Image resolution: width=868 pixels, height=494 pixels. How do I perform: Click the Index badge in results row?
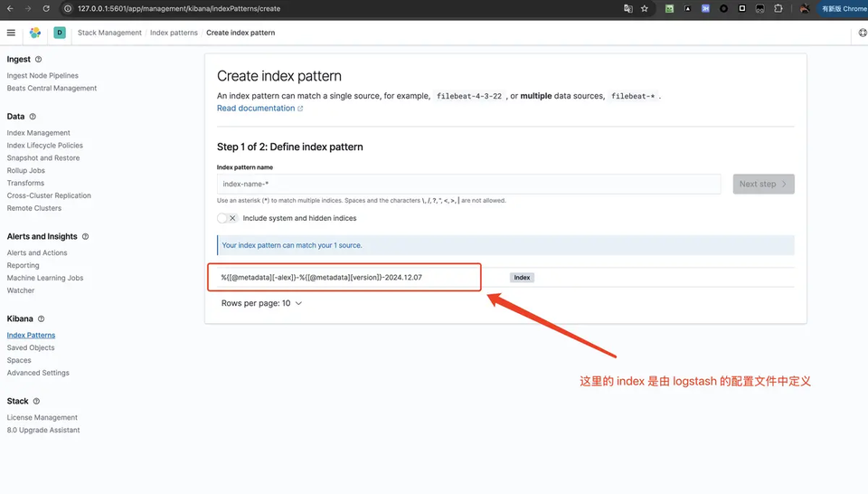[522, 278]
